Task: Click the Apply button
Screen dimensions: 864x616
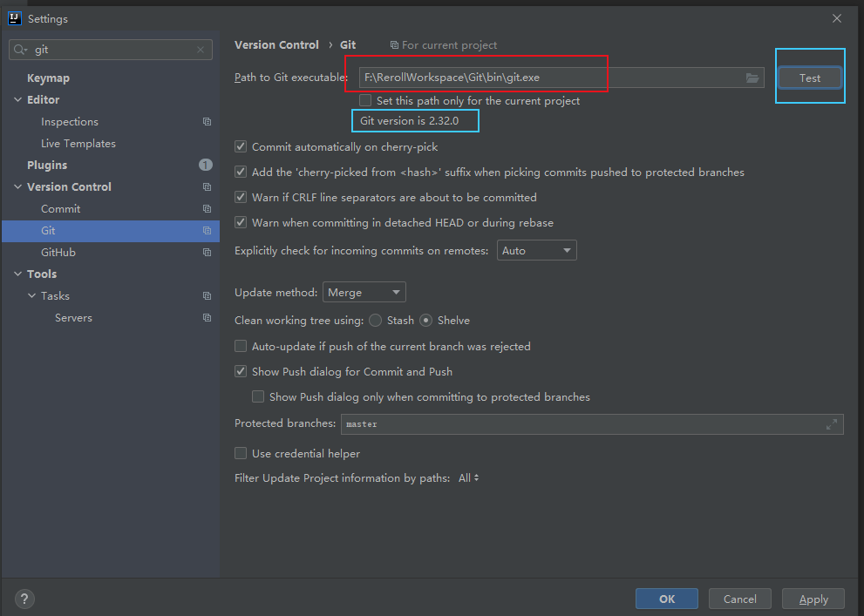Action: 813,599
